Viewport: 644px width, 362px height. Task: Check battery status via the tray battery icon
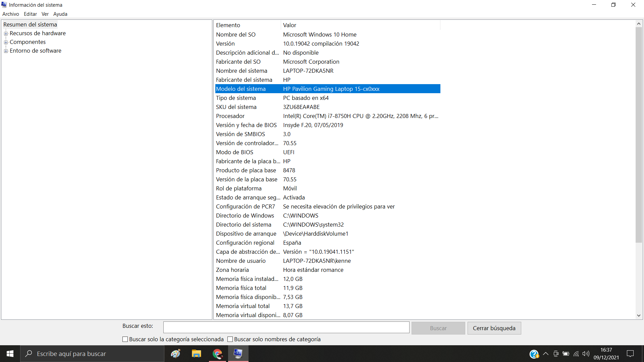click(x=566, y=354)
